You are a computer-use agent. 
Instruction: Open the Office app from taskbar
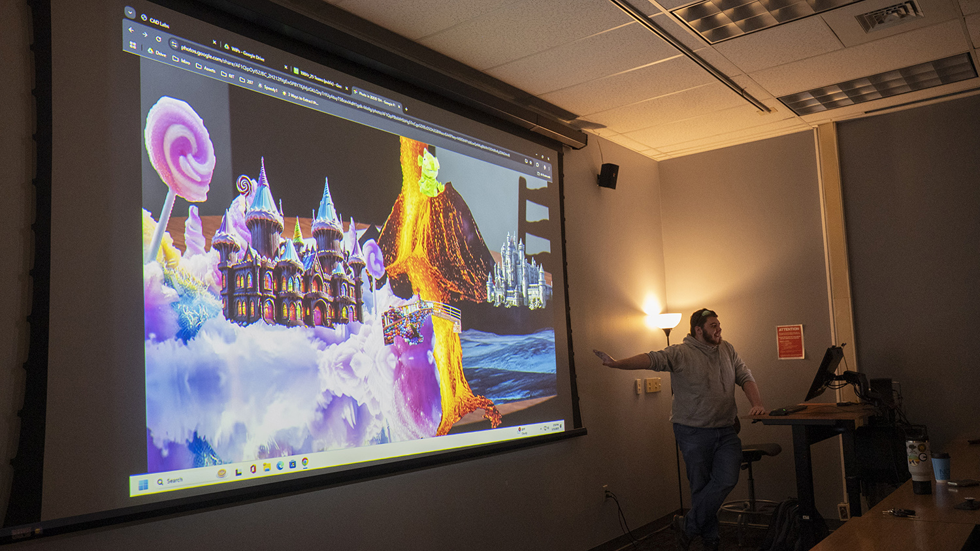pyautogui.click(x=253, y=469)
